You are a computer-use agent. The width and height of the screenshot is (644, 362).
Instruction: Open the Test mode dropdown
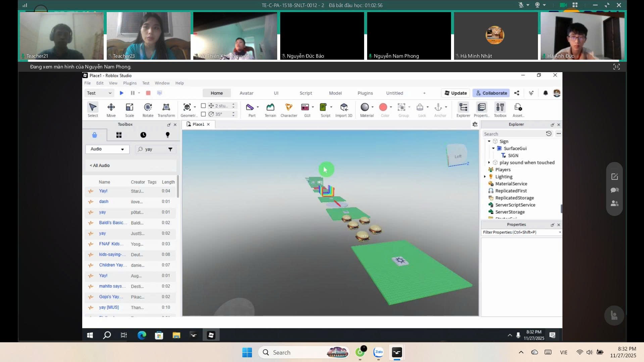99,93
